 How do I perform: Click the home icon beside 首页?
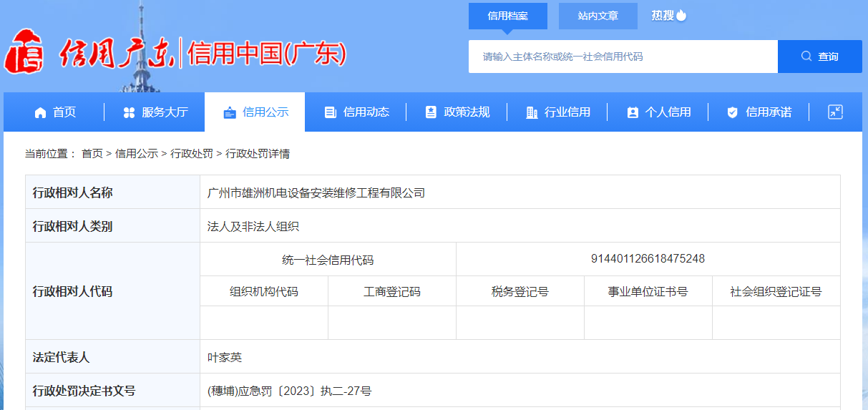[41, 112]
